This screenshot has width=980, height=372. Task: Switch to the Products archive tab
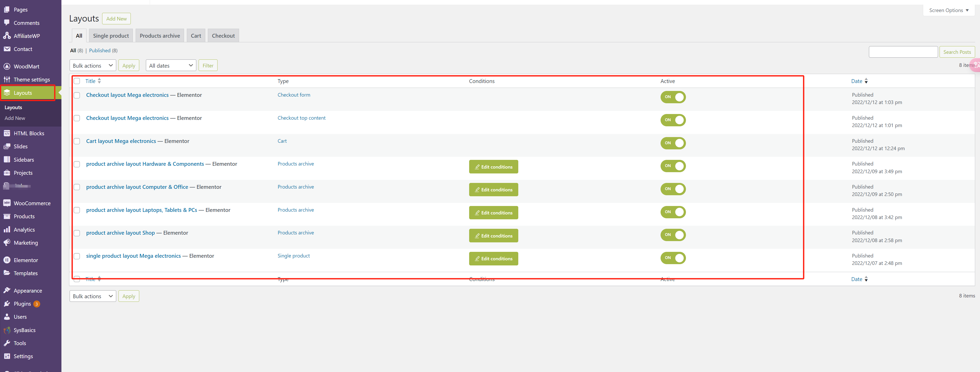click(160, 35)
